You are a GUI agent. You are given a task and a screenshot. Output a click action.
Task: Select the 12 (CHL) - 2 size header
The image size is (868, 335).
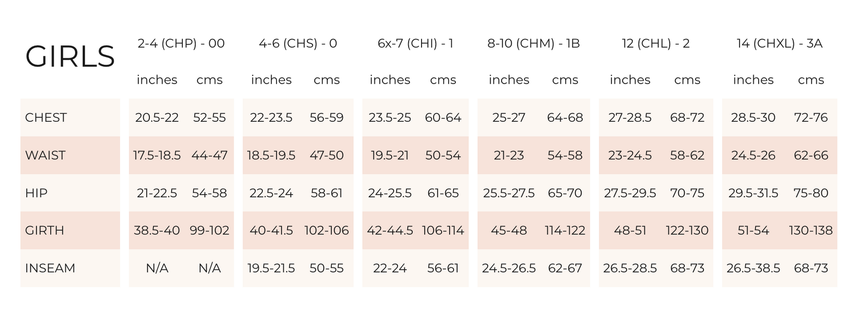[x=656, y=43]
